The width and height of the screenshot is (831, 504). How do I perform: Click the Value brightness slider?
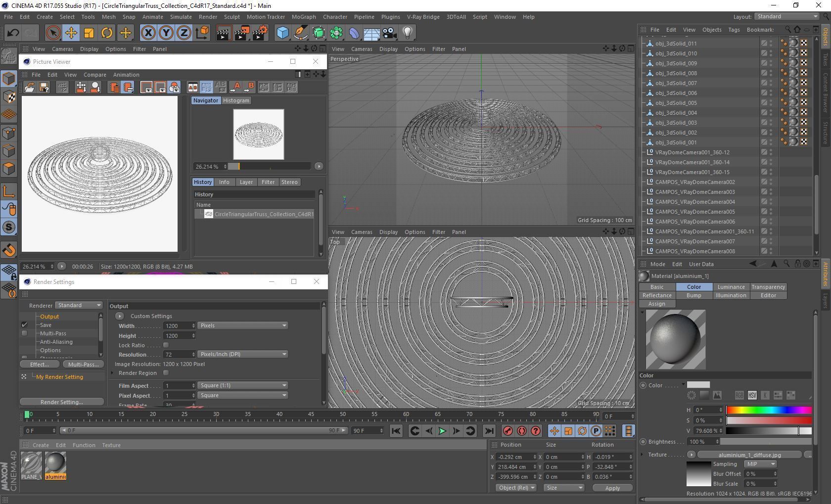click(x=769, y=431)
